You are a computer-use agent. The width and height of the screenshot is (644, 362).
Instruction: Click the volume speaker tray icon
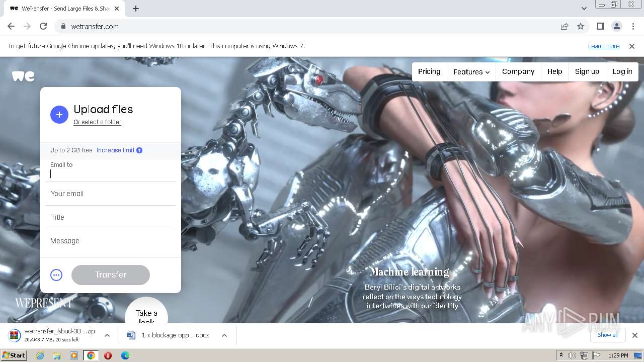pyautogui.click(x=572, y=355)
